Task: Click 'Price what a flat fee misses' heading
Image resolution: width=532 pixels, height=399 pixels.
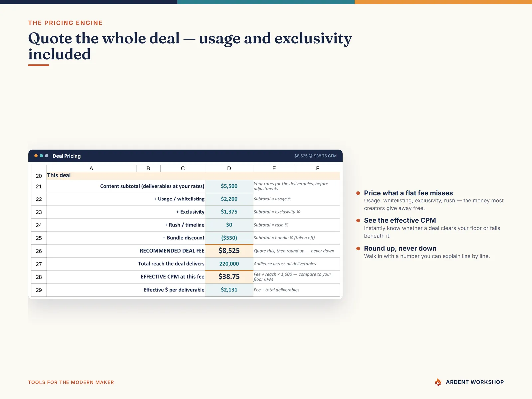Action: coord(408,193)
